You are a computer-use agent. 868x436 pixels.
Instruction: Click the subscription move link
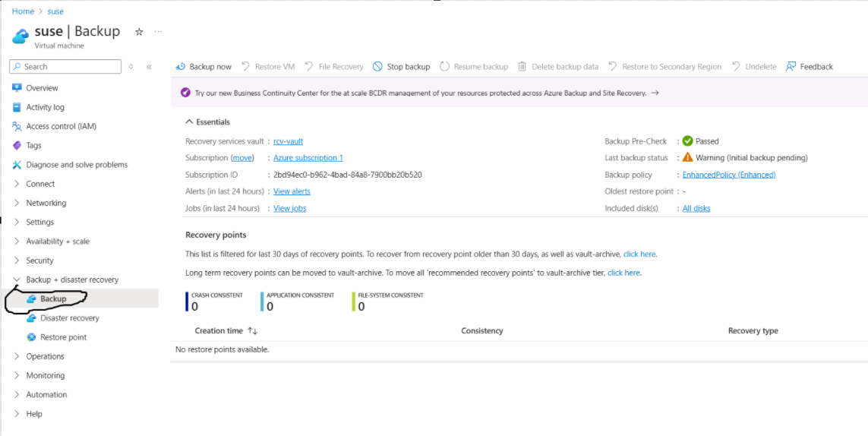click(x=242, y=158)
